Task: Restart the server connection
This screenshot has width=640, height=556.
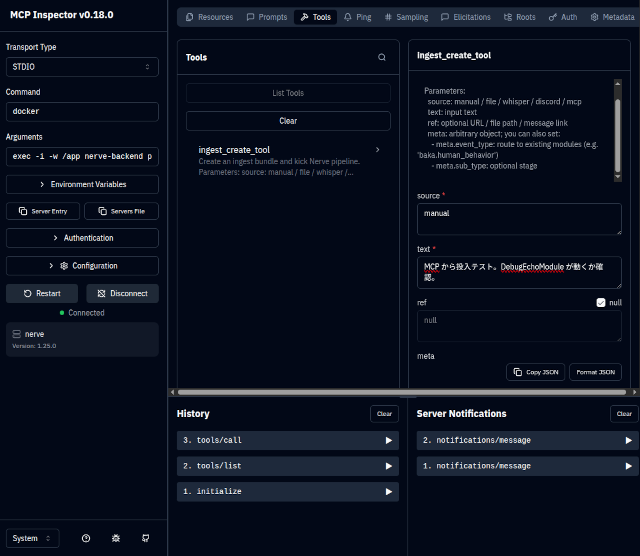Action: tap(42, 294)
